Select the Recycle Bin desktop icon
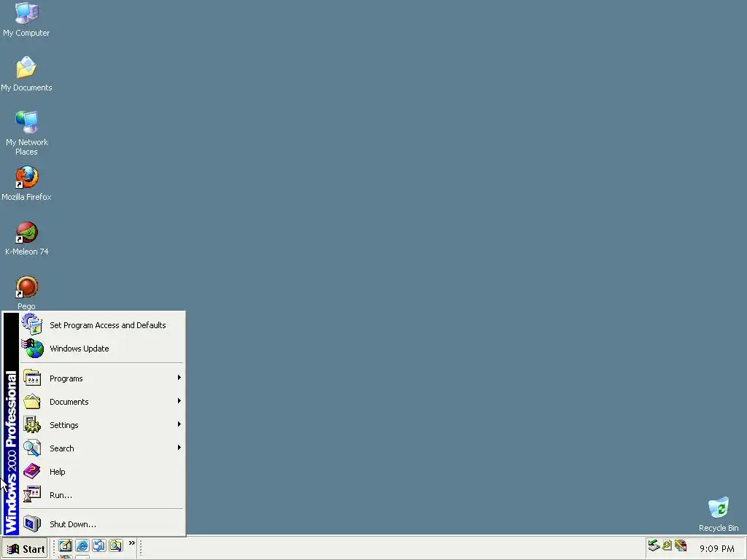 pos(719,514)
